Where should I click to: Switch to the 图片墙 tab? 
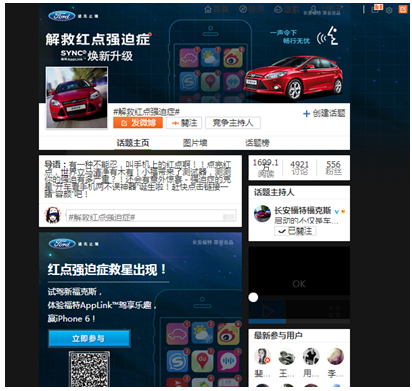[x=195, y=143]
